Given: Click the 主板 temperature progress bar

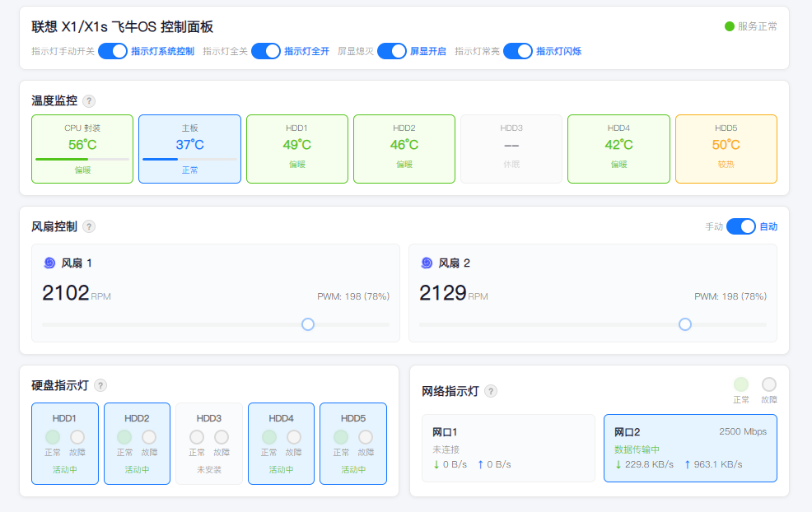Looking at the screenshot, I should (x=189, y=160).
